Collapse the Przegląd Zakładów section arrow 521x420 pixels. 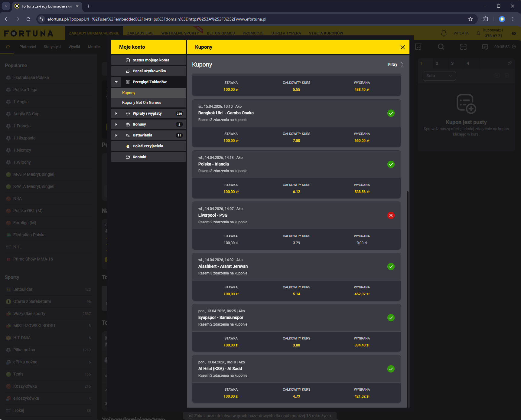(116, 82)
